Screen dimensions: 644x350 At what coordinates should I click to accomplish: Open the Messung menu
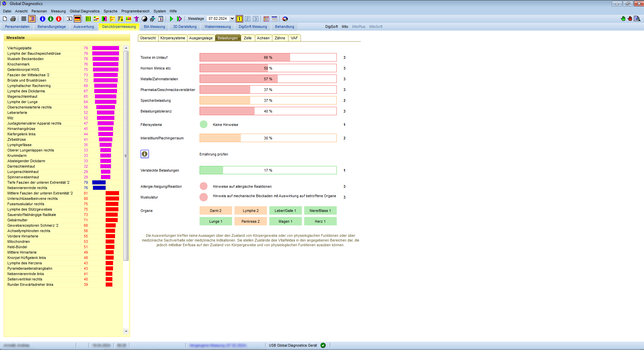point(58,11)
